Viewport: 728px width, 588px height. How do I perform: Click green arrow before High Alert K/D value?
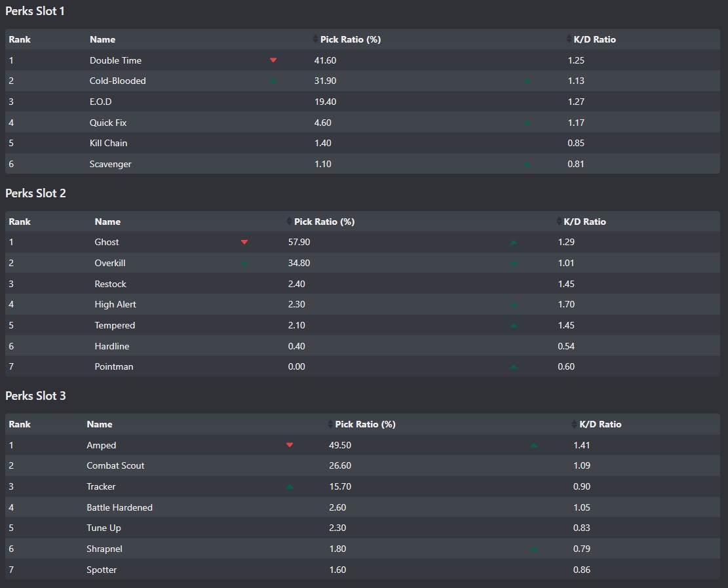coord(514,305)
